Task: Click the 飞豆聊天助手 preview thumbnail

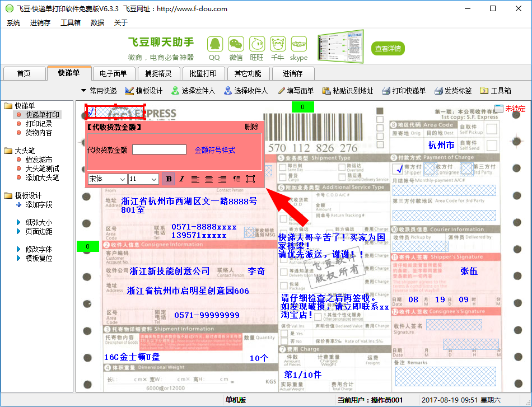Action: [340, 46]
